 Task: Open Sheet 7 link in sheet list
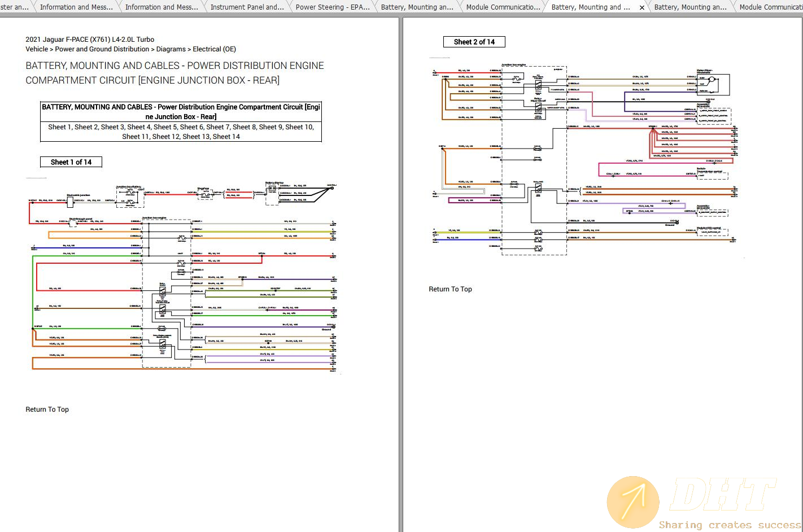[x=217, y=127]
